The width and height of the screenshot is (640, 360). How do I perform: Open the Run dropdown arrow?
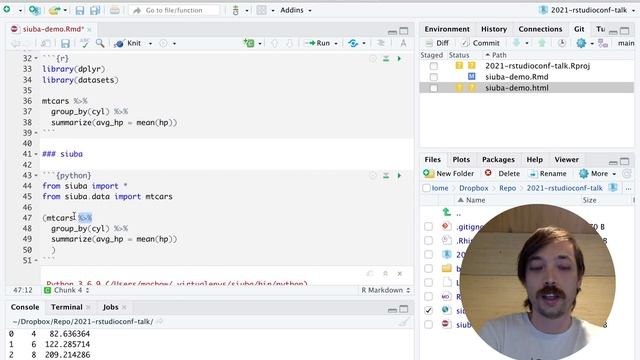pos(336,43)
